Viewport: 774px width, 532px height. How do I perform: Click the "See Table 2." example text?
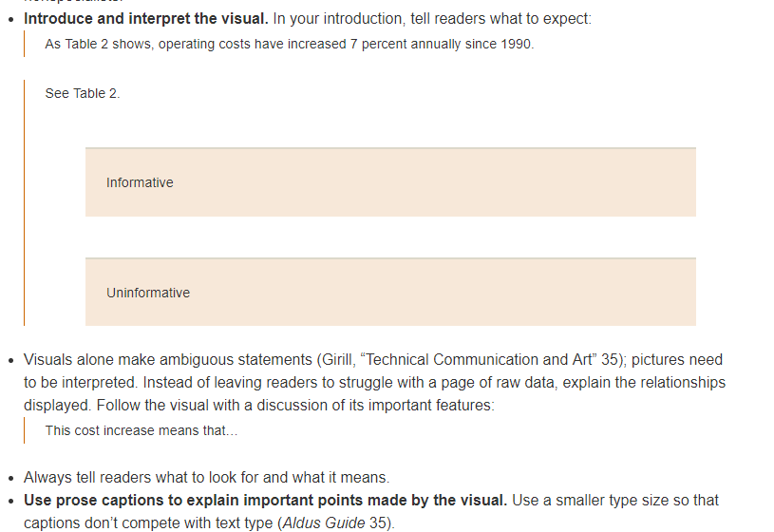pos(83,93)
